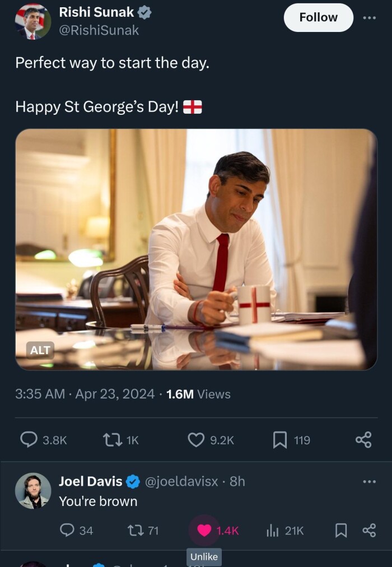392x567 pixels.
Task: Follow Rishi Sunak
Action: (x=318, y=17)
